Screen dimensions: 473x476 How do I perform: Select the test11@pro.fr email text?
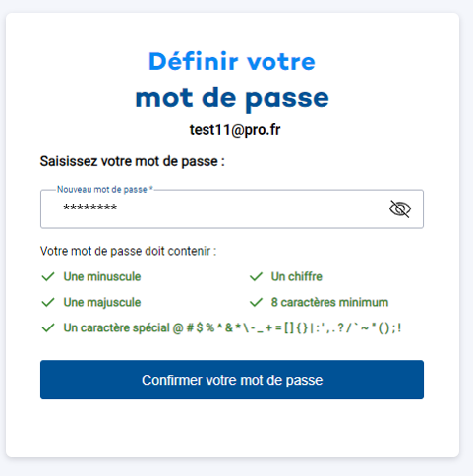tap(235, 130)
